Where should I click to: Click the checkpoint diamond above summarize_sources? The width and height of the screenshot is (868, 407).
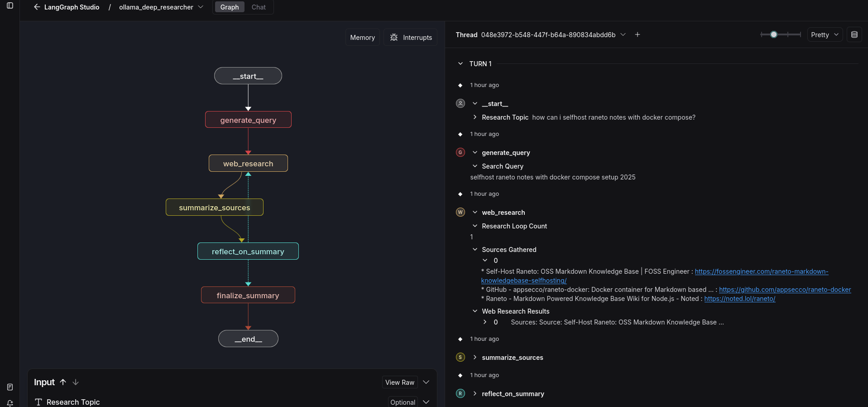coord(460,339)
